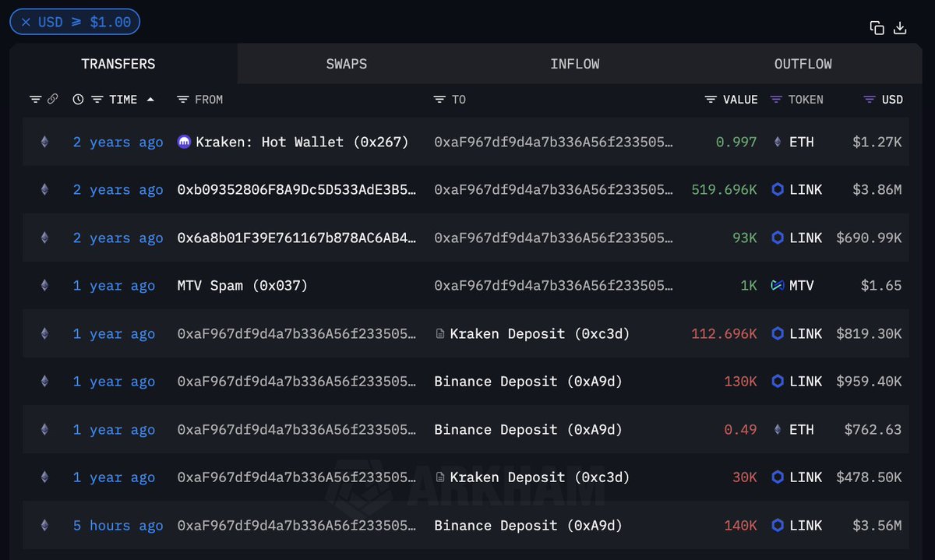
Task: Open sender address 0x6a8b01F39E761167b878AC6AB4…
Action: (297, 238)
